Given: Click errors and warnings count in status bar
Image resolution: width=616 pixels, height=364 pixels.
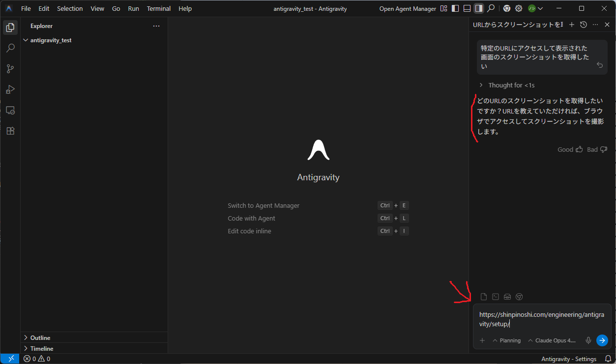Looking at the screenshot, I should click(x=37, y=359).
